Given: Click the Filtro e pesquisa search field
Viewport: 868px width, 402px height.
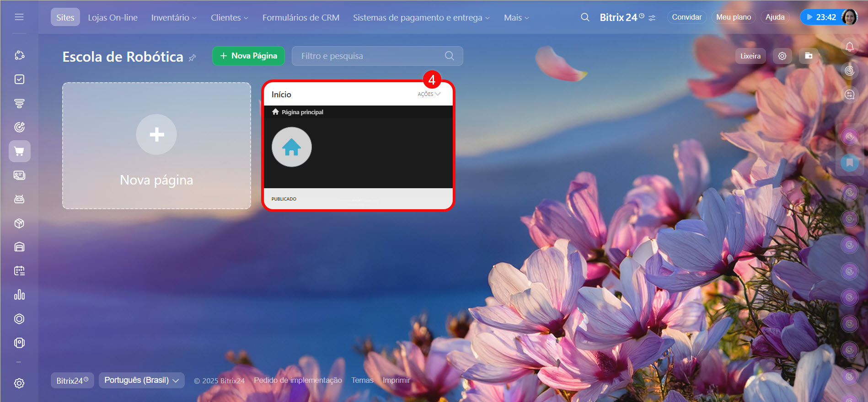Looking at the screenshot, I should coord(370,56).
